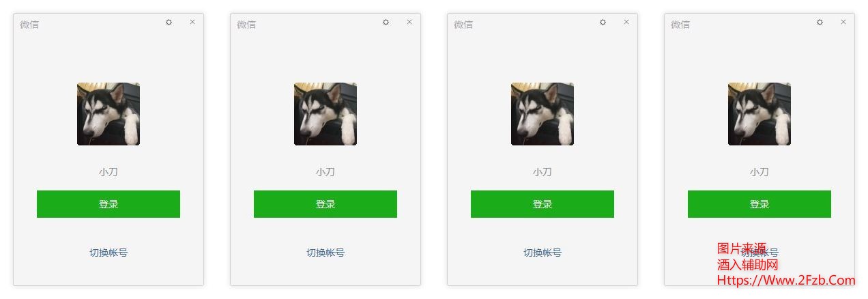Select 切换帐号 link in second window
This screenshot has width=868, height=299.
click(x=325, y=253)
